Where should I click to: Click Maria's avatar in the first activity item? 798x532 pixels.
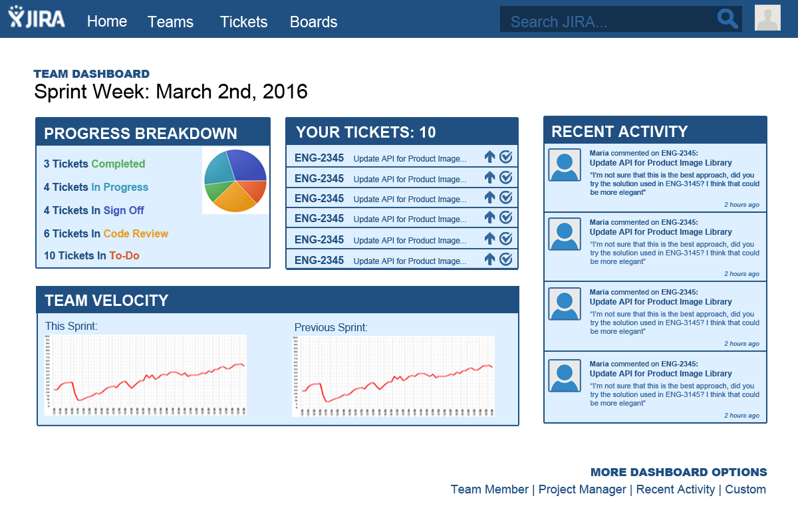tap(565, 164)
